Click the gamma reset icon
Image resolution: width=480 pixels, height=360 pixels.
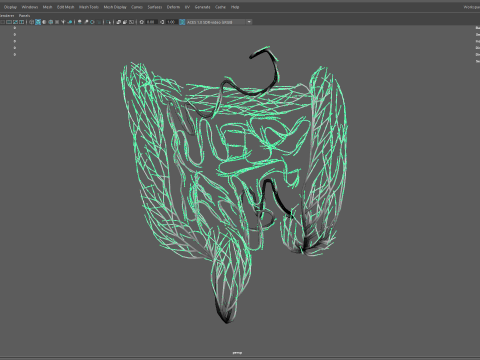[162, 22]
